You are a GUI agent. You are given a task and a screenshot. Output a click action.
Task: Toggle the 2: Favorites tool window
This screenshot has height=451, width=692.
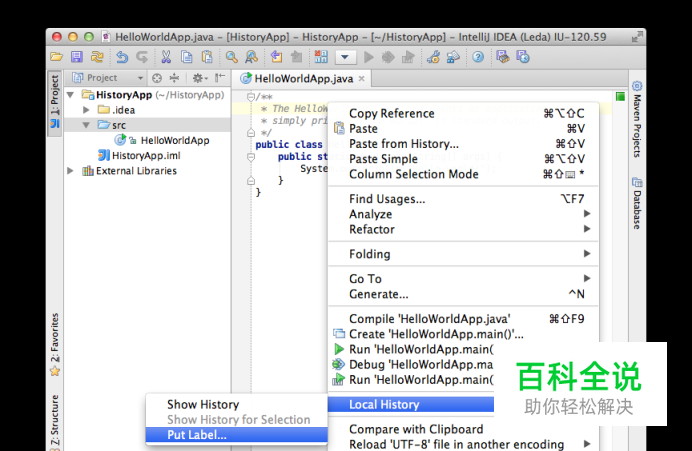pos(54,345)
